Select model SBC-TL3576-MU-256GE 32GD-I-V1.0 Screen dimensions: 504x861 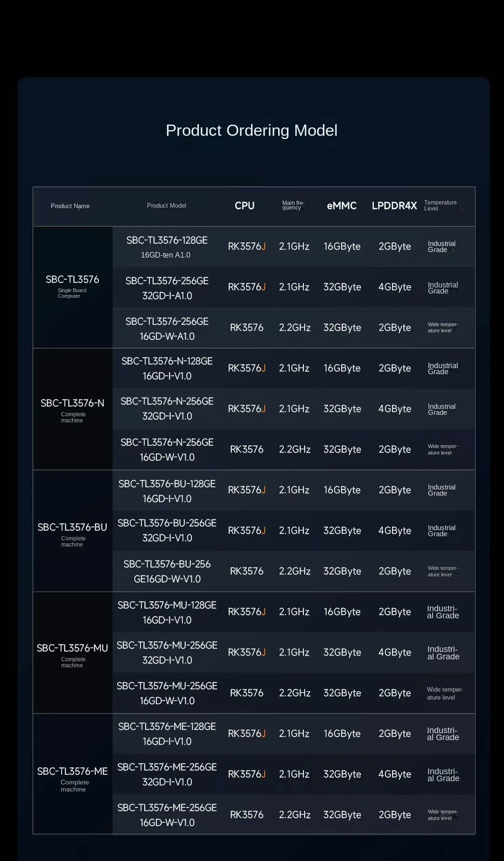coord(167,652)
